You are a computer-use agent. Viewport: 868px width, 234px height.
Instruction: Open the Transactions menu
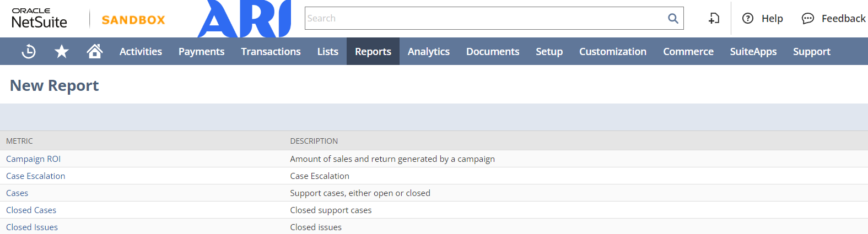tap(271, 52)
